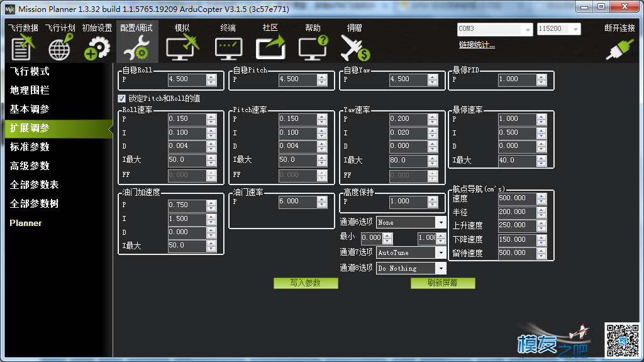Click the 航点导航 速度 value field
Image resolution: width=644 pixels, height=362 pixels.
point(522,198)
